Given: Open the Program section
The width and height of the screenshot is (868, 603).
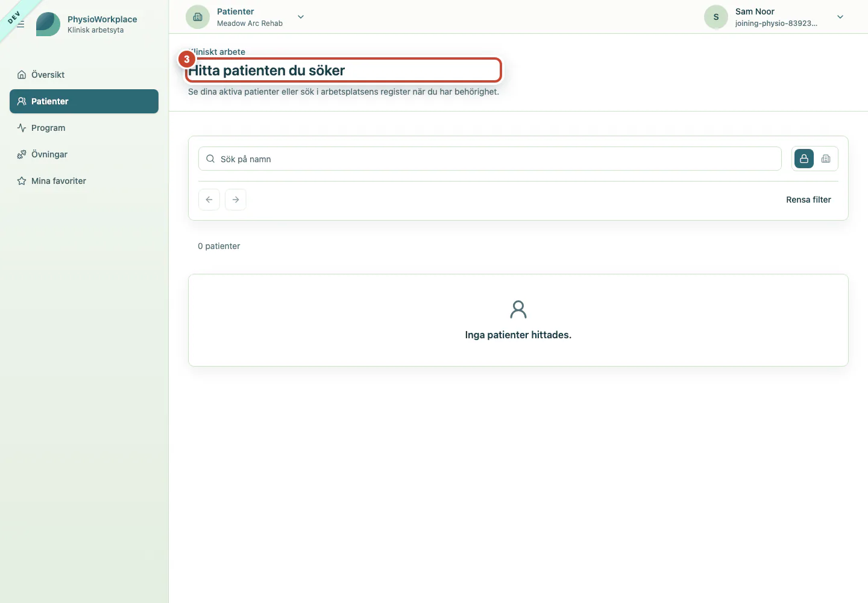Looking at the screenshot, I should tap(84, 128).
